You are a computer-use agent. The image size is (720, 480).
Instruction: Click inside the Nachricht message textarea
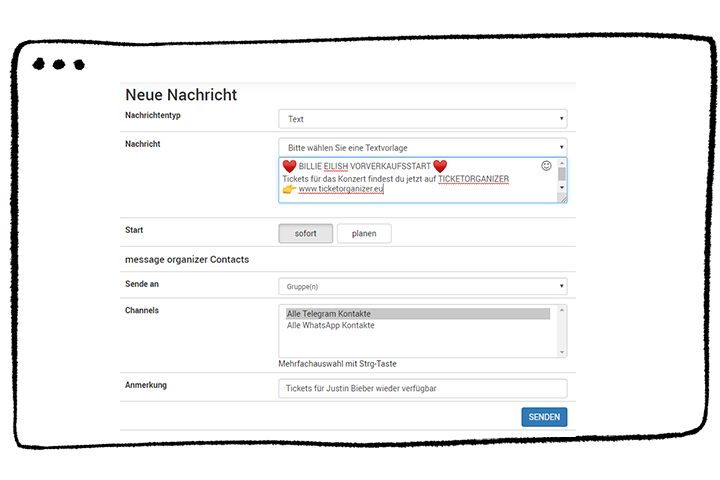pyautogui.click(x=422, y=180)
